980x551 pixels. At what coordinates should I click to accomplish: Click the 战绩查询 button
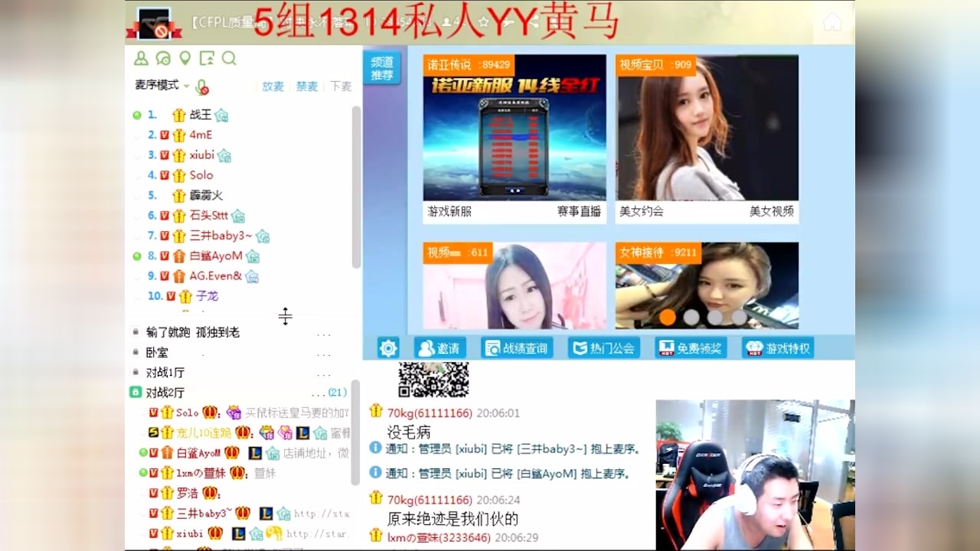(517, 348)
